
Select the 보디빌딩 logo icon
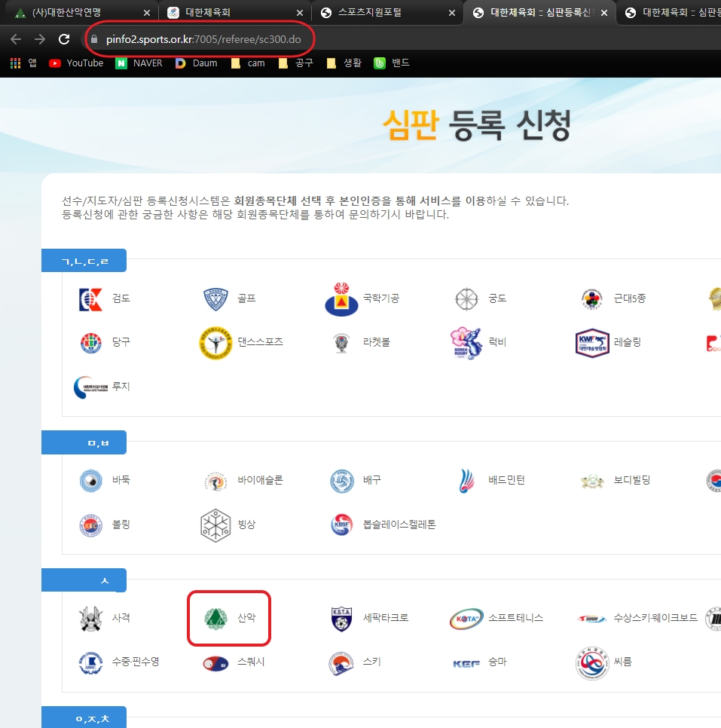(592, 481)
